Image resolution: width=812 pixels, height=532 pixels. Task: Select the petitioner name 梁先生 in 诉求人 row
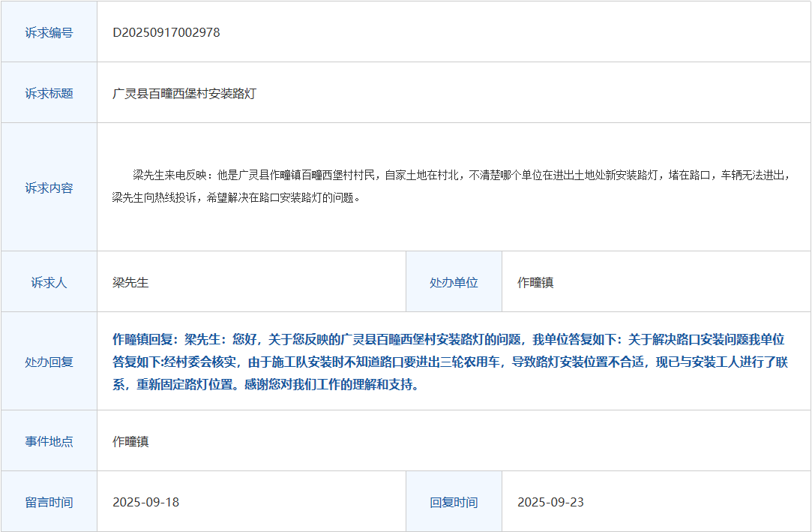click(130, 282)
